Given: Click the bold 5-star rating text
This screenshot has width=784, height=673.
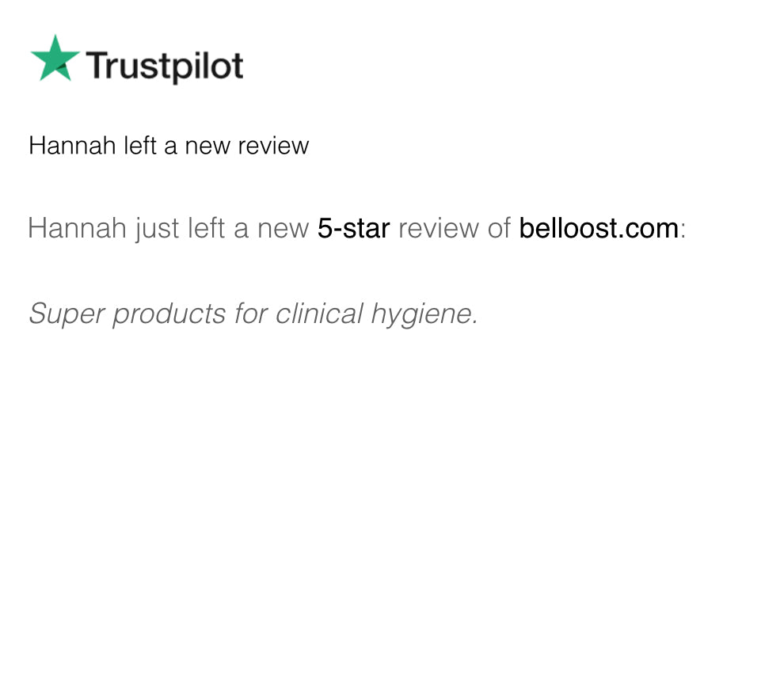Looking at the screenshot, I should point(353,229).
